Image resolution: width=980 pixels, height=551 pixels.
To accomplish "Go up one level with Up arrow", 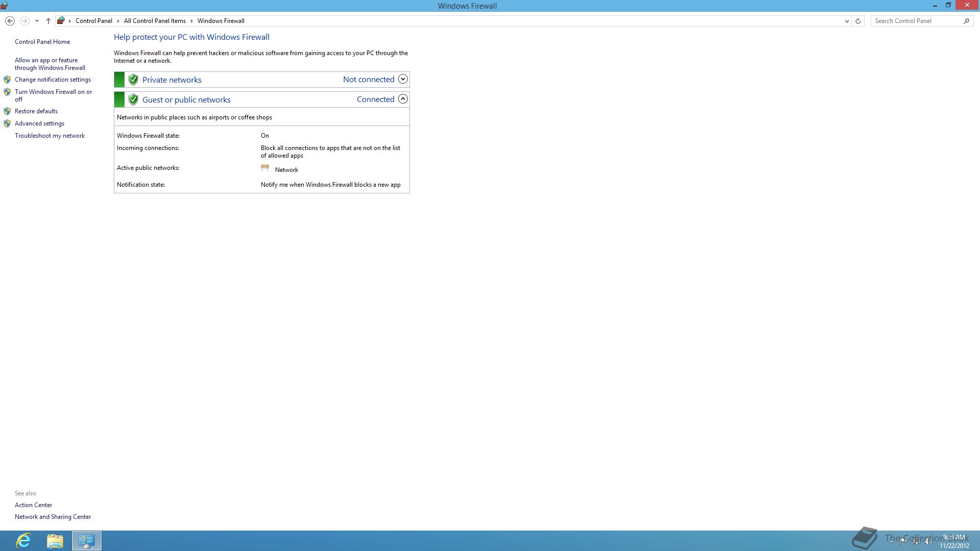I will point(48,21).
